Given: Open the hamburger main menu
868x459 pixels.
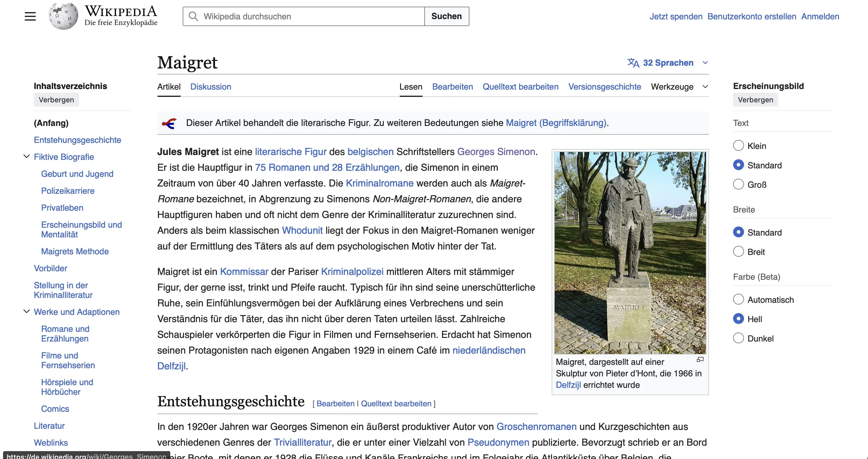Looking at the screenshot, I should click(30, 16).
